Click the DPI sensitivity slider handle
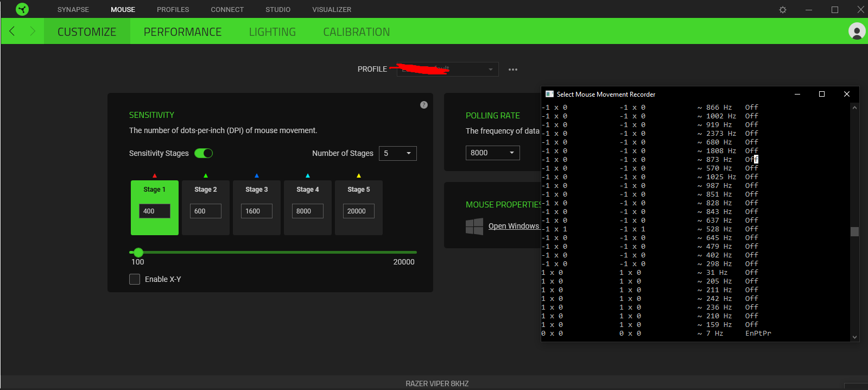Image resolution: width=868 pixels, height=390 pixels. (x=138, y=252)
